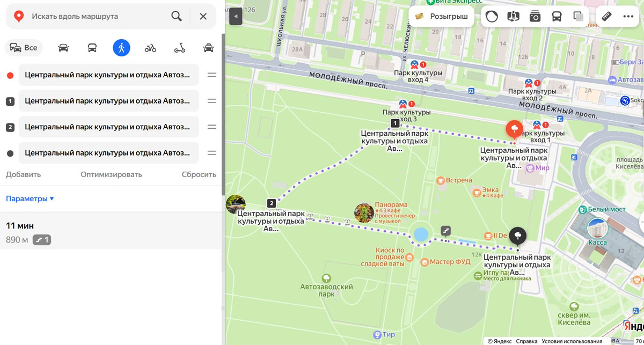Screen dimensions: 644x345
Task: Click the side panel vertical scrollbar
Action: (x=223, y=107)
